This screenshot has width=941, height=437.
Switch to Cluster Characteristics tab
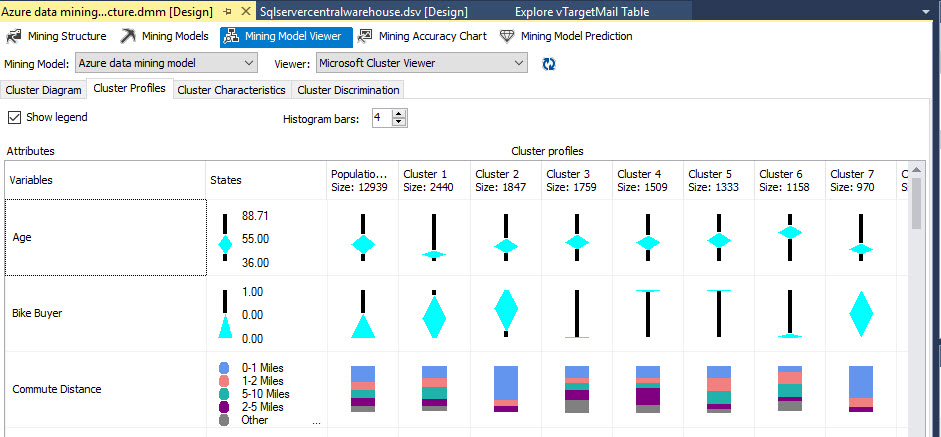tap(232, 90)
